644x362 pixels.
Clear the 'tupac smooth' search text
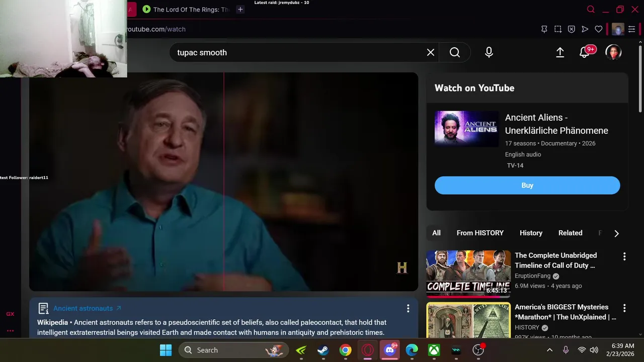(x=431, y=52)
